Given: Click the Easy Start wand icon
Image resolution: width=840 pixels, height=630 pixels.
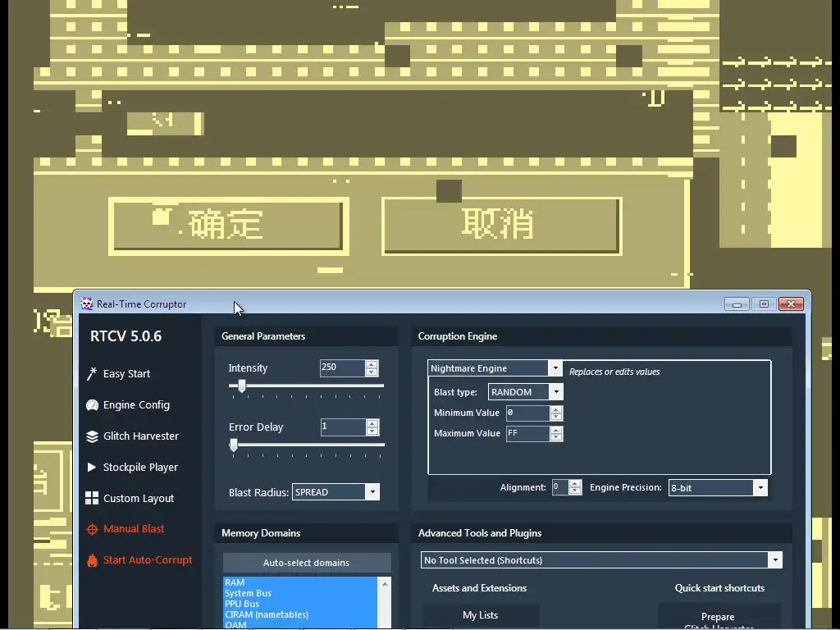Looking at the screenshot, I should [x=92, y=374].
